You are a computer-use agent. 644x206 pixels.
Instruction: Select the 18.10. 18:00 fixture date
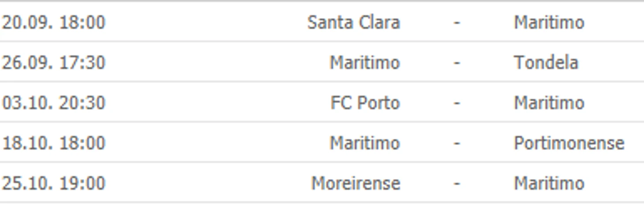(x=53, y=143)
